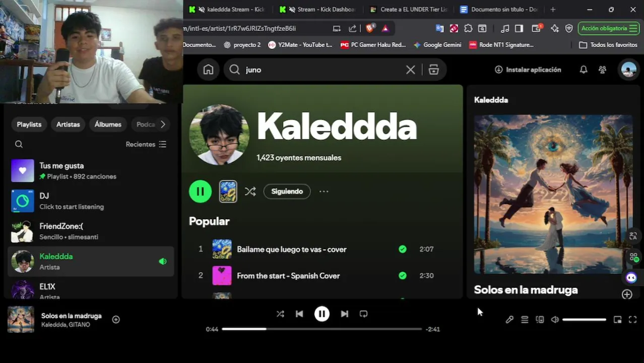Click the purple mascot floating icon
The height and width of the screenshot is (363, 644).
[x=631, y=277]
